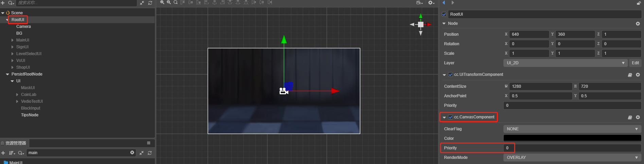Align selected nodes to vertical center

tap(191, 2)
